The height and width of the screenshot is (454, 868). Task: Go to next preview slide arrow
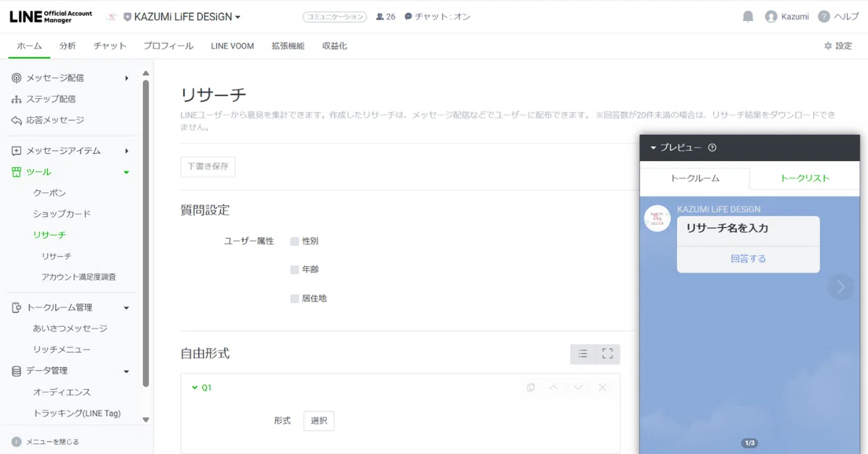[x=841, y=287]
